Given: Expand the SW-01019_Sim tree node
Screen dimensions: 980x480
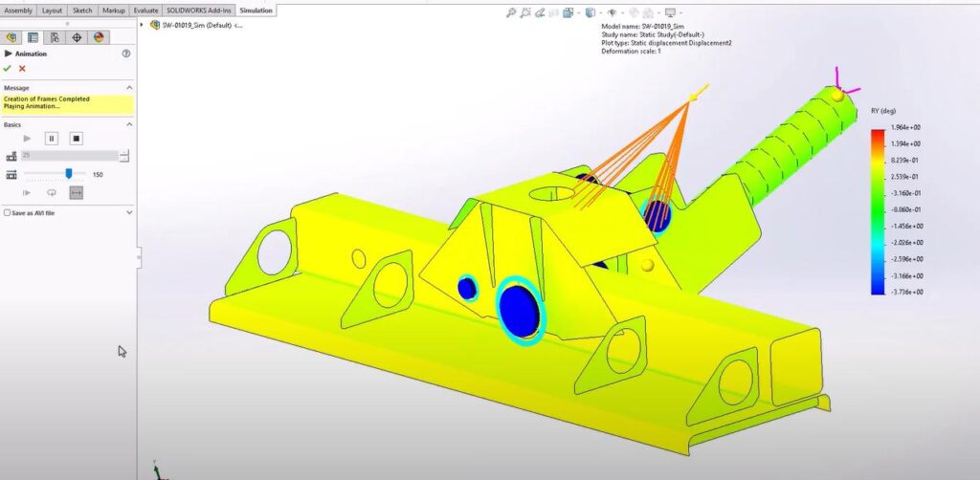Looking at the screenshot, I should click(x=143, y=25).
